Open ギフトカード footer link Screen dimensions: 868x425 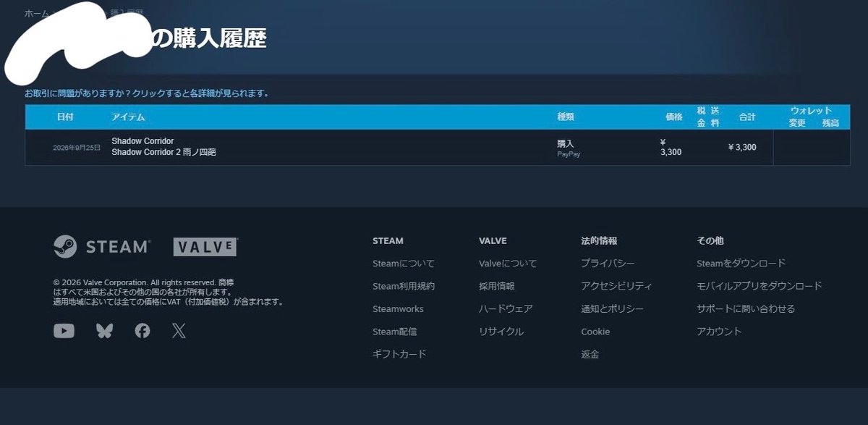coord(399,354)
